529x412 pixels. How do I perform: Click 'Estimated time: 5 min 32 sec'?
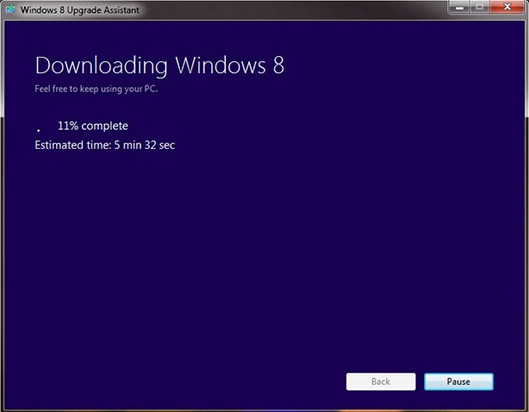[105, 145]
